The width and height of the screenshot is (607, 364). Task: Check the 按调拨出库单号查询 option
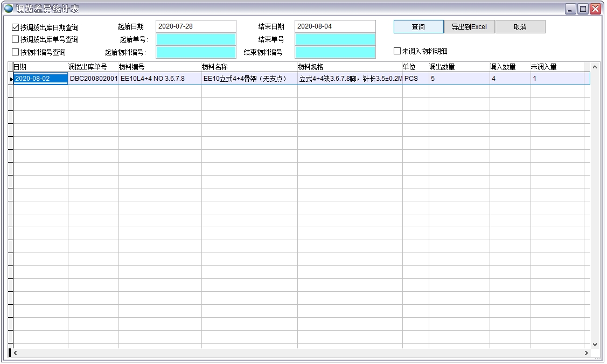coord(16,39)
